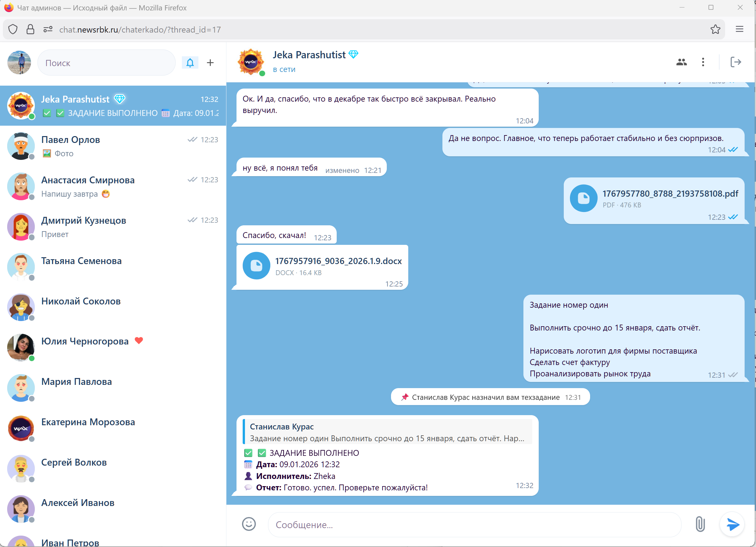Open the group members icon in the header
756x547 pixels.
681,62
